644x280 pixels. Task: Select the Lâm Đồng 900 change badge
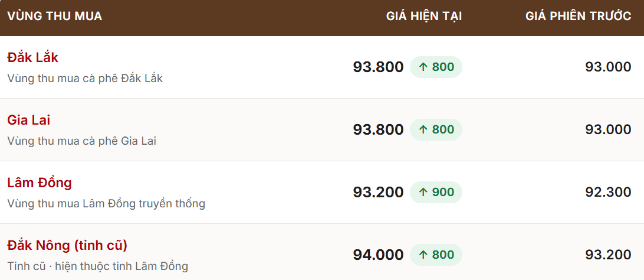436,192
